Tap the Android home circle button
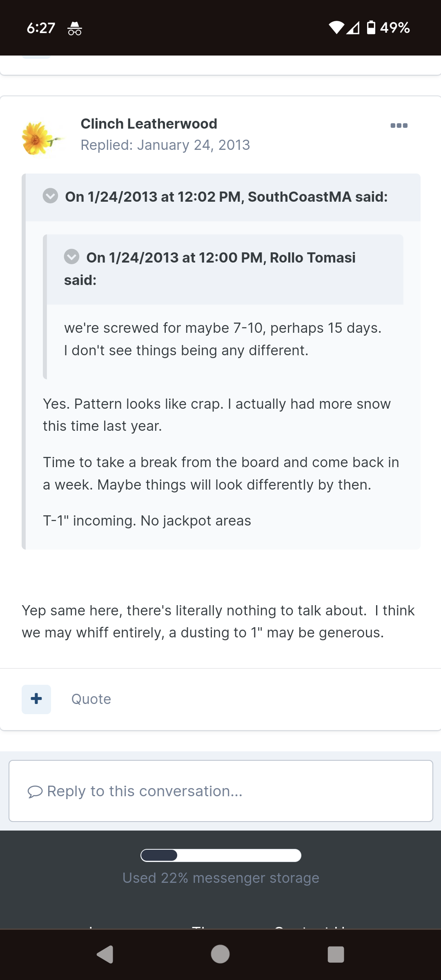Screen dimensions: 441x980 click(220, 954)
